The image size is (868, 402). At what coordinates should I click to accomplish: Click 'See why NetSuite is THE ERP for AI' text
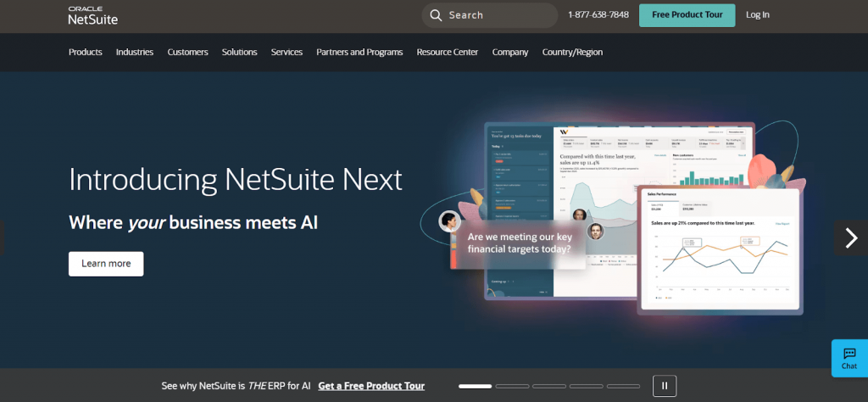pyautogui.click(x=236, y=386)
